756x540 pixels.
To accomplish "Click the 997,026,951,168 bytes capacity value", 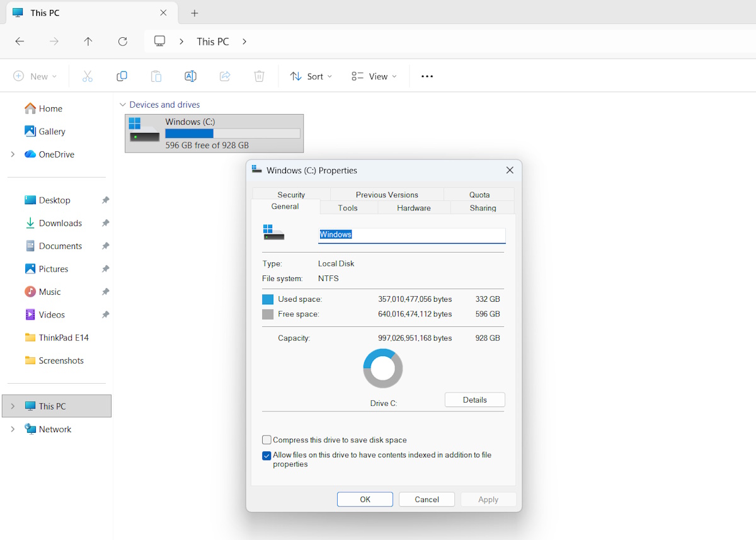I will [415, 338].
